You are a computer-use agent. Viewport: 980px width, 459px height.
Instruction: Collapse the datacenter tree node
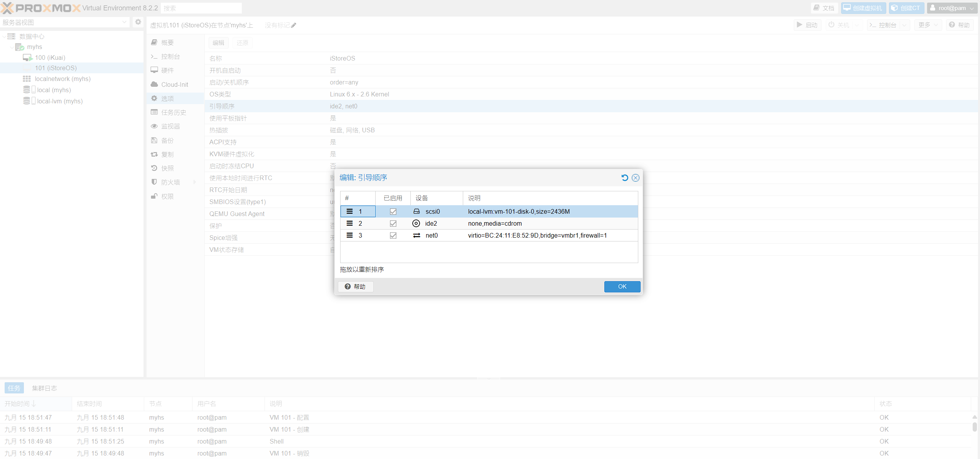pyautogui.click(x=4, y=36)
